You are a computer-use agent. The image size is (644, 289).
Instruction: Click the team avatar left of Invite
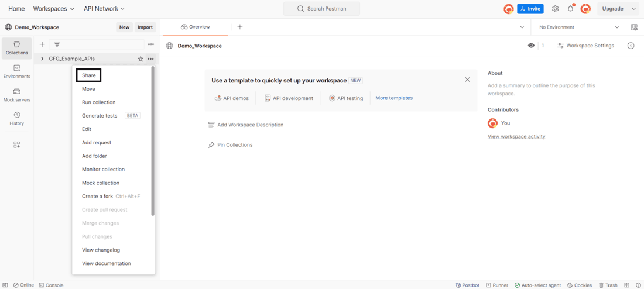pos(508,9)
